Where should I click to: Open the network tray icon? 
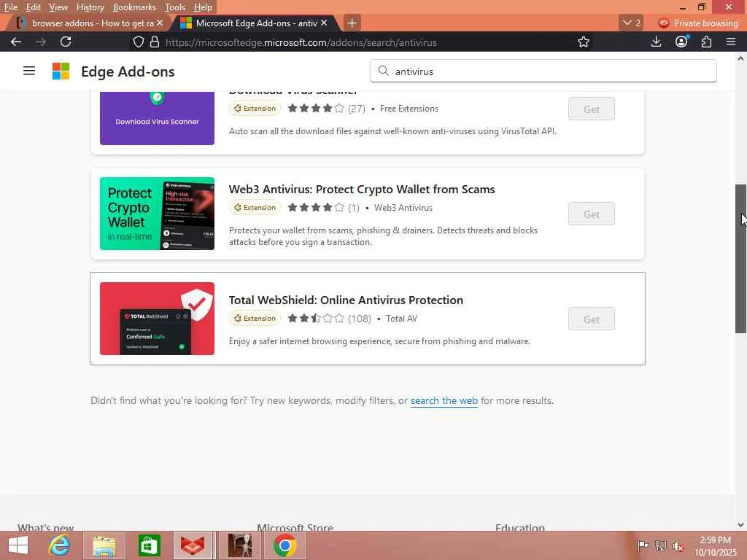coord(661,545)
